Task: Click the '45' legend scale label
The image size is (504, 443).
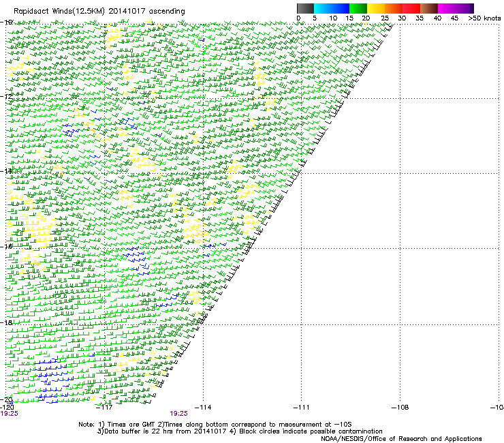Action: (x=454, y=18)
